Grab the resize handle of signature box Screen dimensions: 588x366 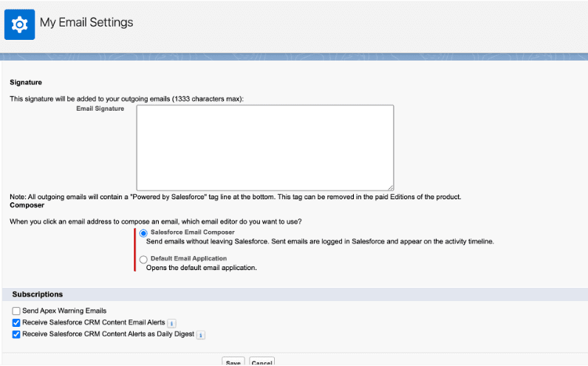tap(390, 187)
